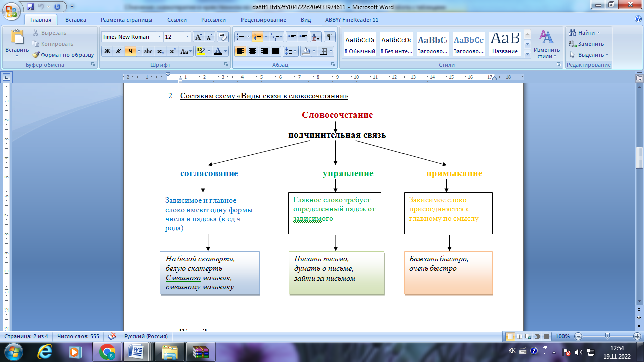Apply the Обычный style
644x362 pixels.
pos(360,44)
